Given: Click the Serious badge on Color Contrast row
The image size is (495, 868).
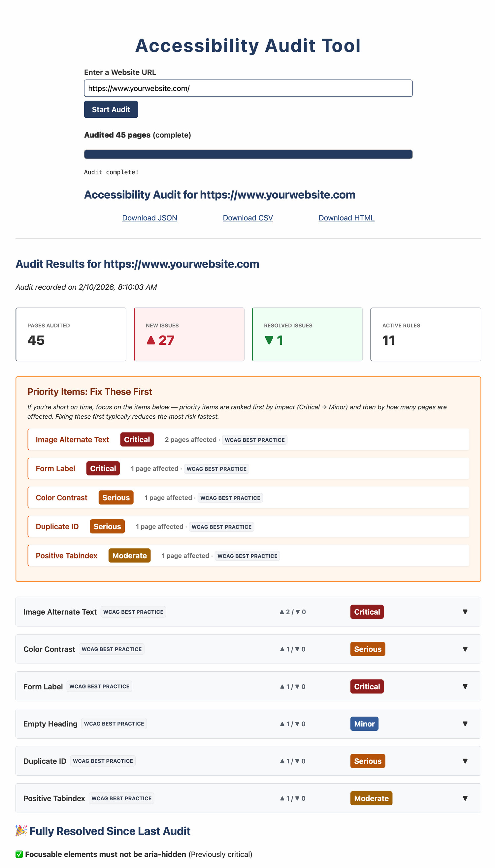Looking at the screenshot, I should [x=368, y=649].
